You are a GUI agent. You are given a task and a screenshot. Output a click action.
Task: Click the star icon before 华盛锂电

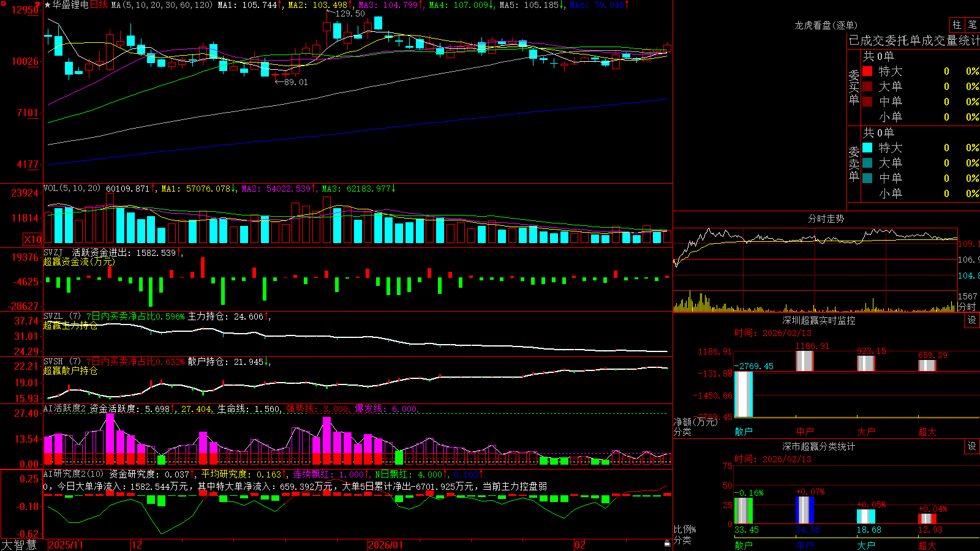tap(47, 5)
